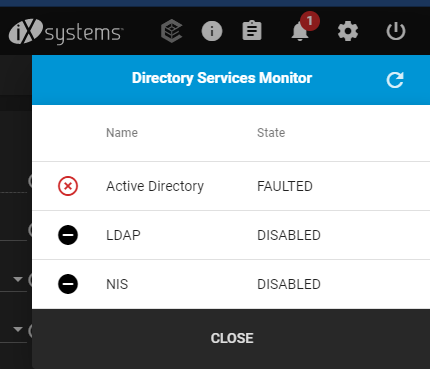Select the LDAP service row
This screenshot has width=430, height=369.
pyautogui.click(x=231, y=235)
